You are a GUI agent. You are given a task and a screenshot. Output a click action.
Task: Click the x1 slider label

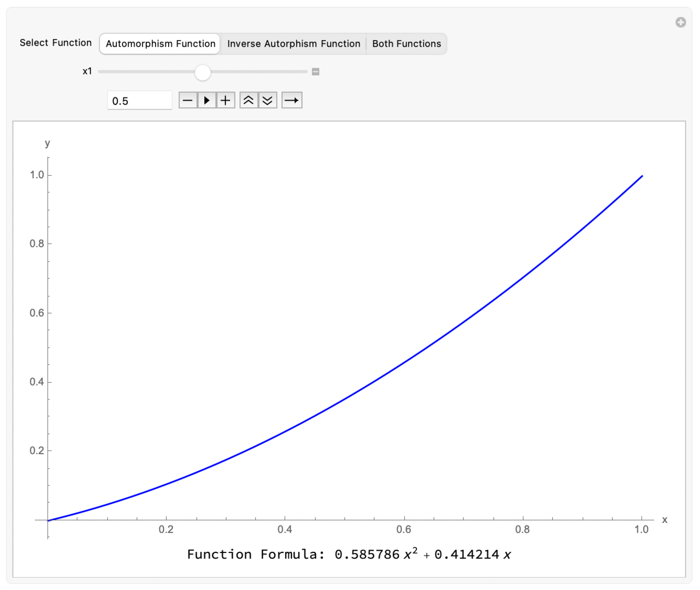(x=87, y=71)
